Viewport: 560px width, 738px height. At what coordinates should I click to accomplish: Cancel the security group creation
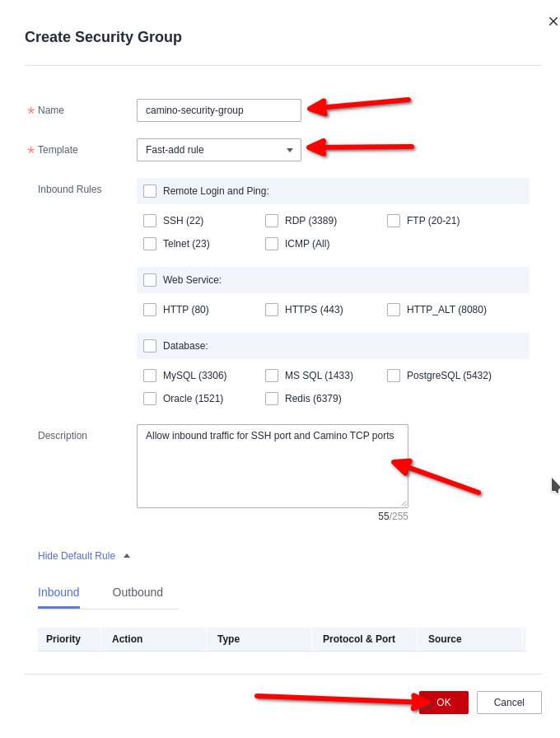tap(509, 703)
